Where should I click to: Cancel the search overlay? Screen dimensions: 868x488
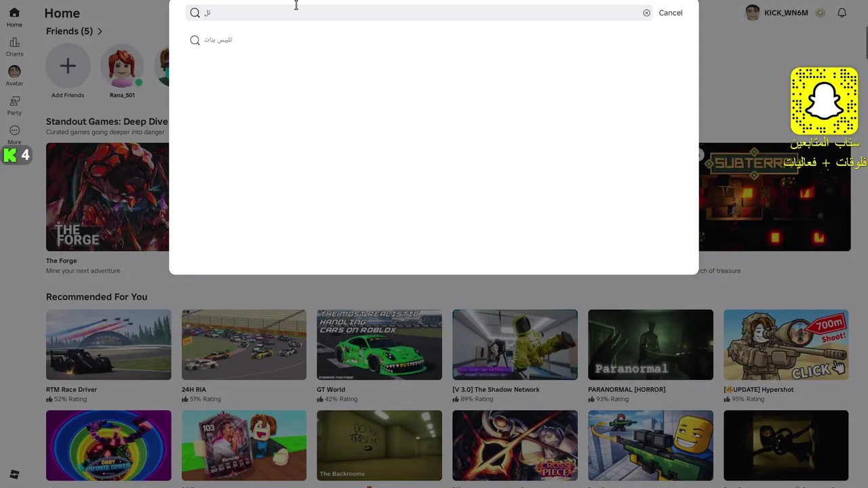pos(671,13)
